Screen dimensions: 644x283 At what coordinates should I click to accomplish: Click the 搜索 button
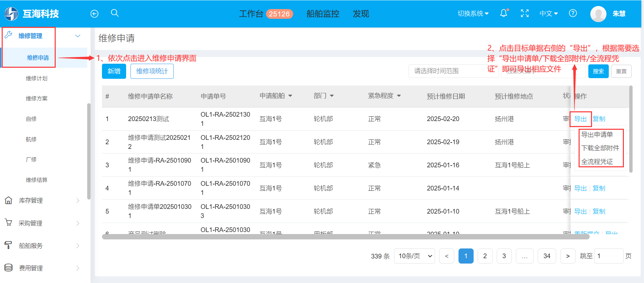click(598, 71)
